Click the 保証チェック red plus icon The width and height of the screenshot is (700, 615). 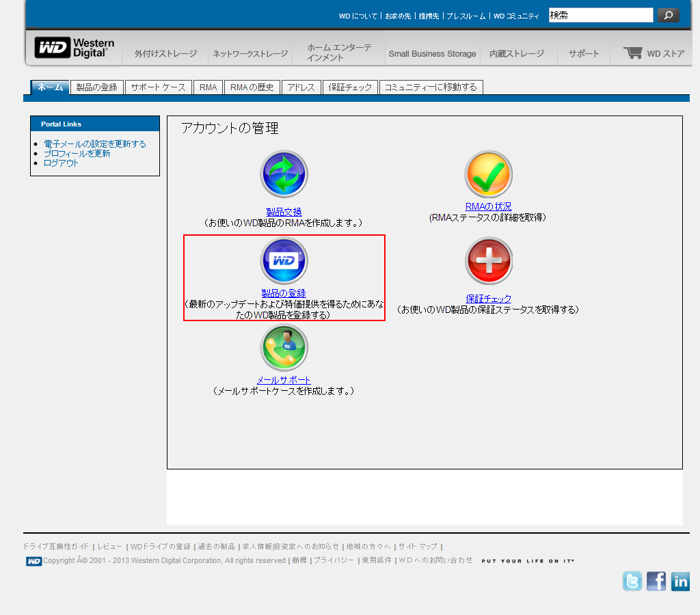pyautogui.click(x=488, y=260)
